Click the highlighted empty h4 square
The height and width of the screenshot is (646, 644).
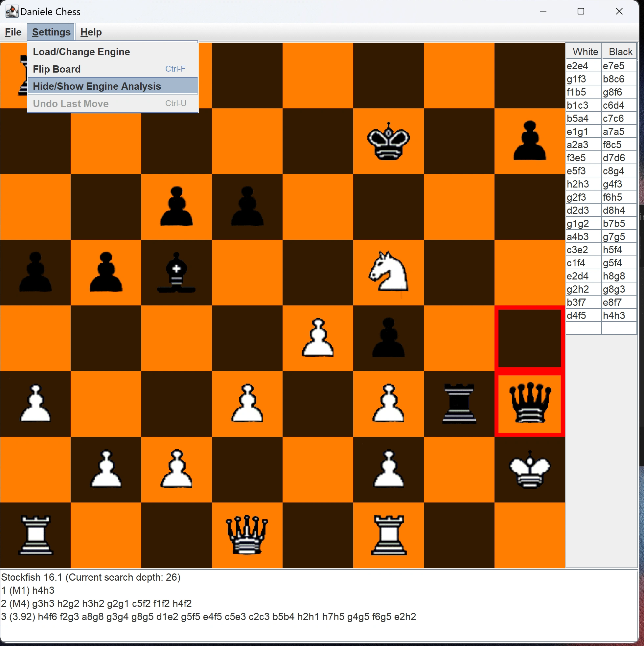click(x=530, y=338)
